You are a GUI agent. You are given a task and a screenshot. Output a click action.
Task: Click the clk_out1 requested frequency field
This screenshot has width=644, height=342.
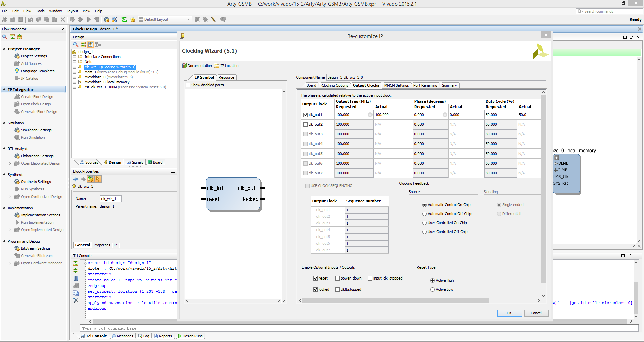click(354, 115)
